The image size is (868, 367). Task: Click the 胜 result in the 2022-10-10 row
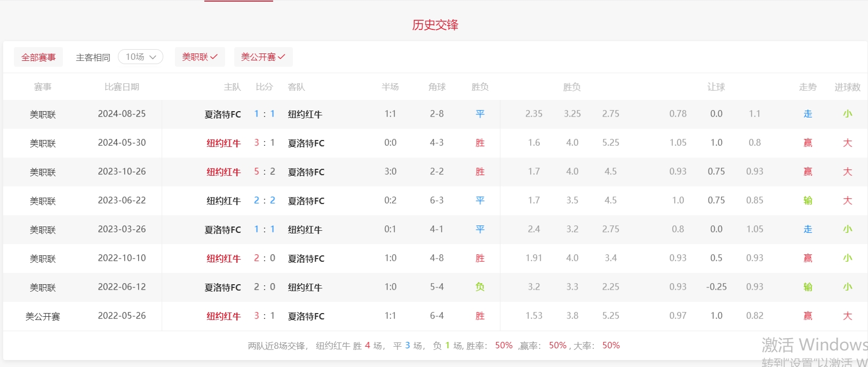(480, 258)
